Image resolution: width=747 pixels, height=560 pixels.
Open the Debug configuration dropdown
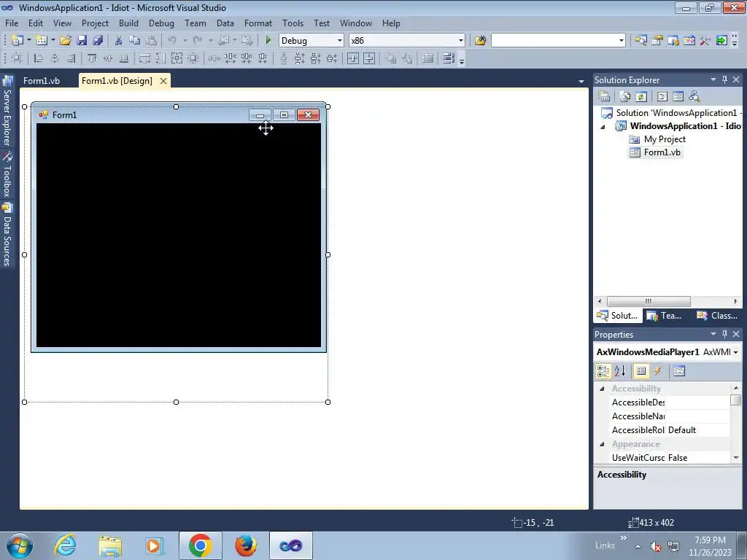340,41
